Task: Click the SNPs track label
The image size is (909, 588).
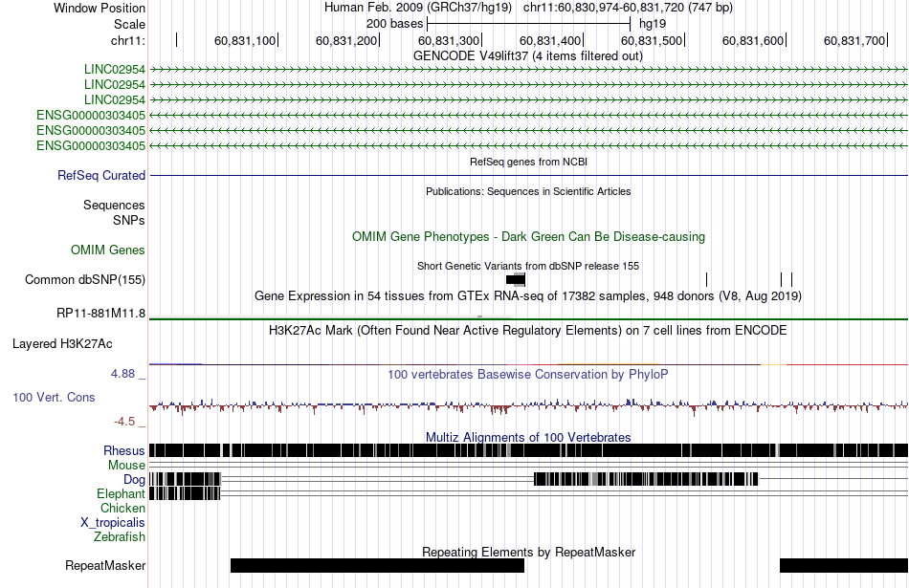Action: coord(129,221)
